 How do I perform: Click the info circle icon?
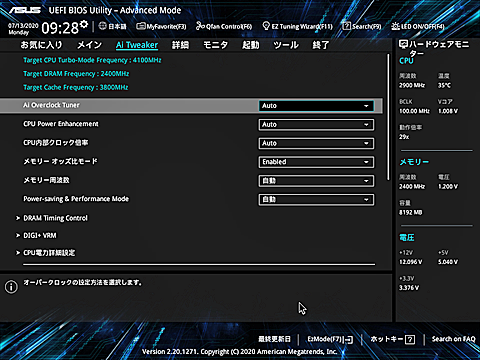pyautogui.click(x=11, y=287)
